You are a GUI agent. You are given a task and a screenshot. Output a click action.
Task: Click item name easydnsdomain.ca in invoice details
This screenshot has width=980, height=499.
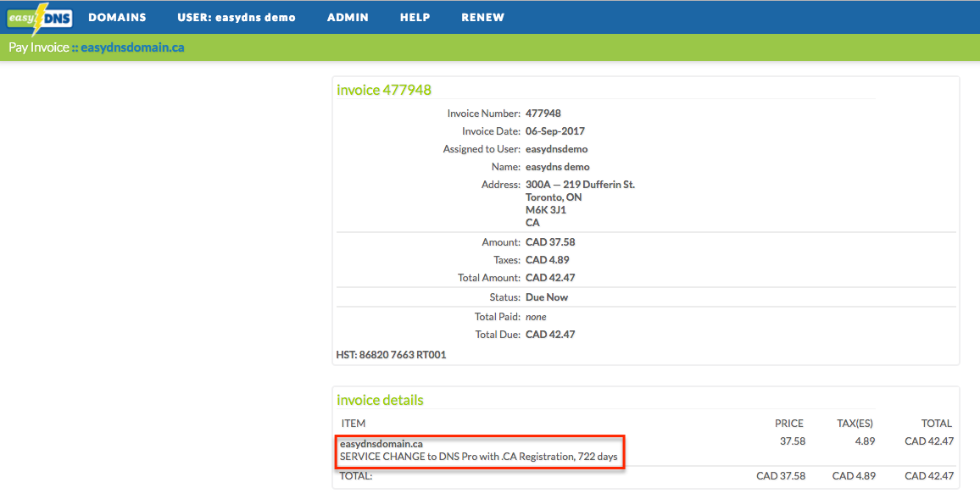click(x=381, y=444)
